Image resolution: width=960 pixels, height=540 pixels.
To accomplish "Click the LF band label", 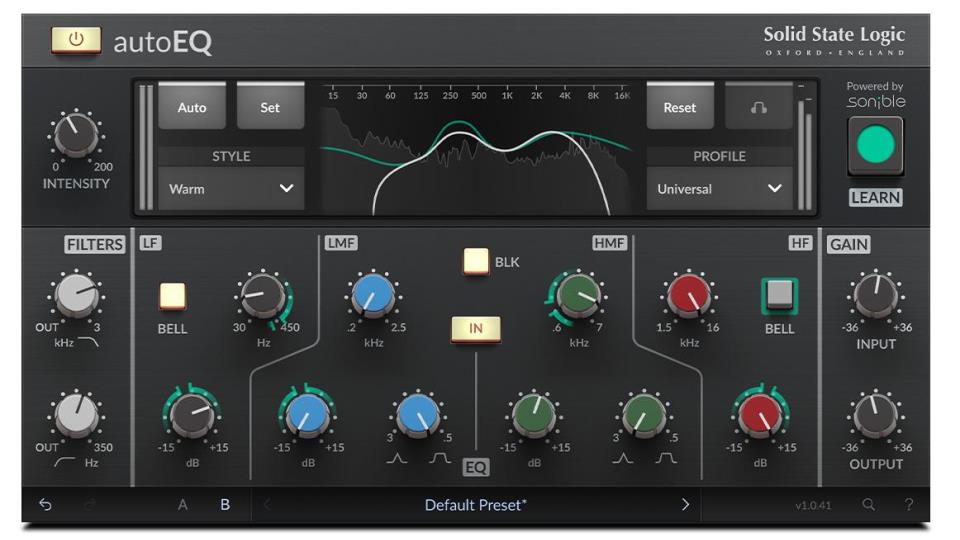I will (x=150, y=243).
